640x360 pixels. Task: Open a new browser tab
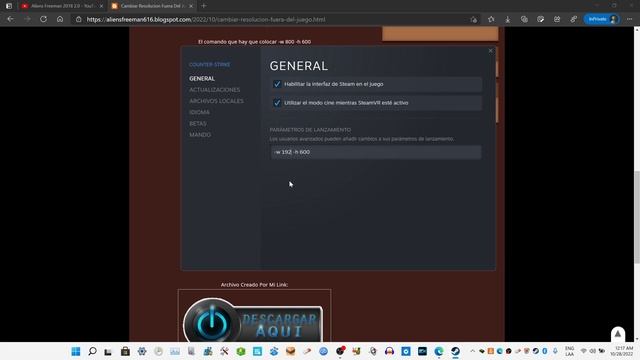pyautogui.click(x=204, y=6)
